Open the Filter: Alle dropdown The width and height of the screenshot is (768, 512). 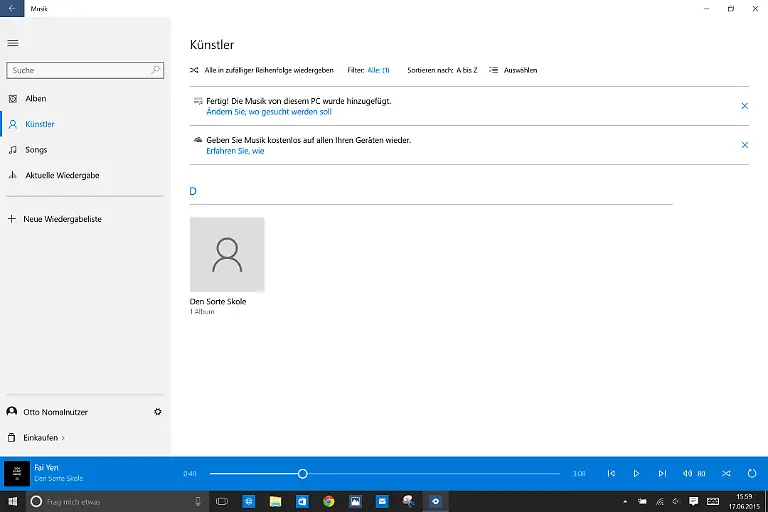click(378, 70)
